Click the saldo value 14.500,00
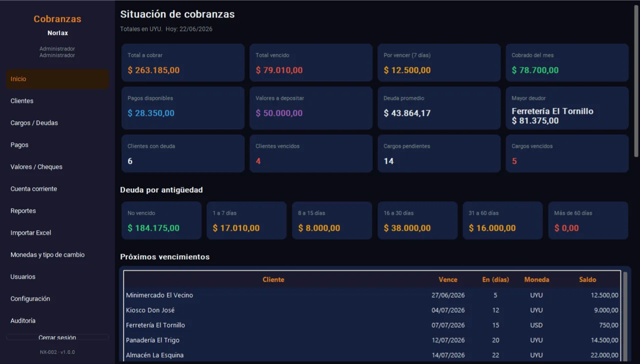 pos(604,340)
